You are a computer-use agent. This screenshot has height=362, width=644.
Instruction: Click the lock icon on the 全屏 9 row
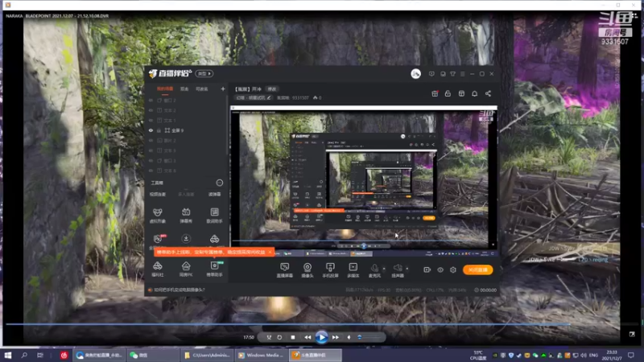pos(159,130)
